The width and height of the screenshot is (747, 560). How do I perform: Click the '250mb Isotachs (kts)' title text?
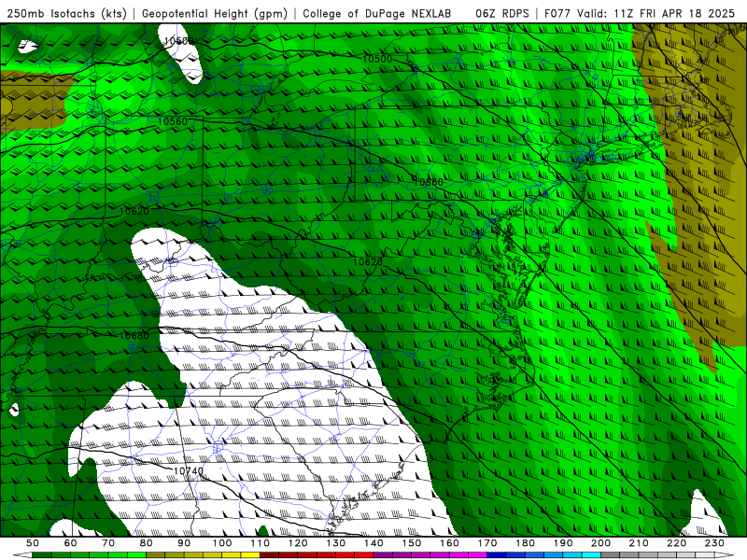[x=66, y=13]
